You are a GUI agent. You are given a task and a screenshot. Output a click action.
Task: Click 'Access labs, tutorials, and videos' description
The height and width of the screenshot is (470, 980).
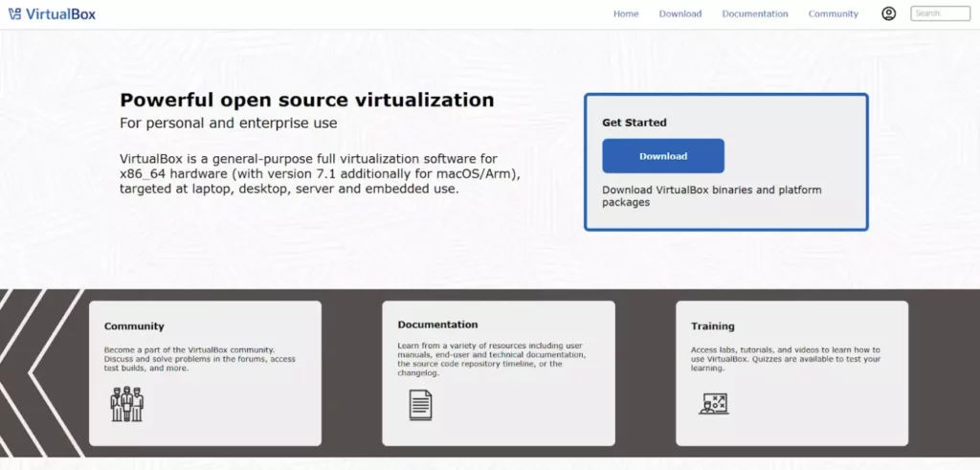click(786, 359)
